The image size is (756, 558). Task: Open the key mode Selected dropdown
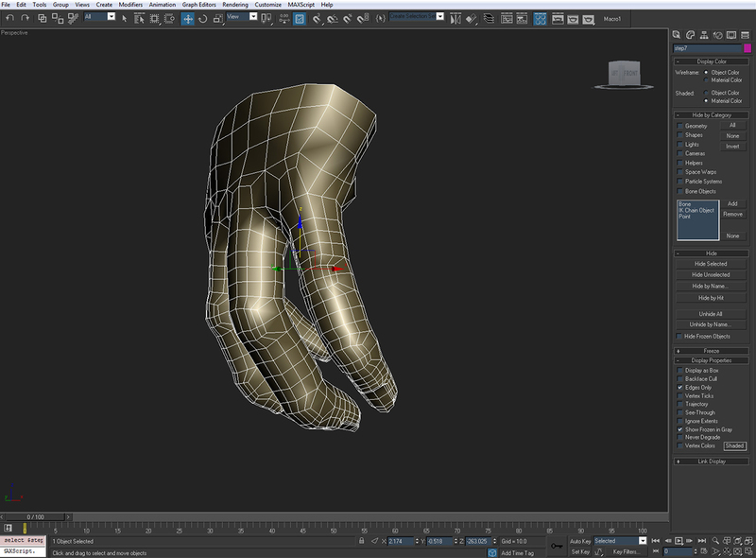pyautogui.click(x=643, y=541)
